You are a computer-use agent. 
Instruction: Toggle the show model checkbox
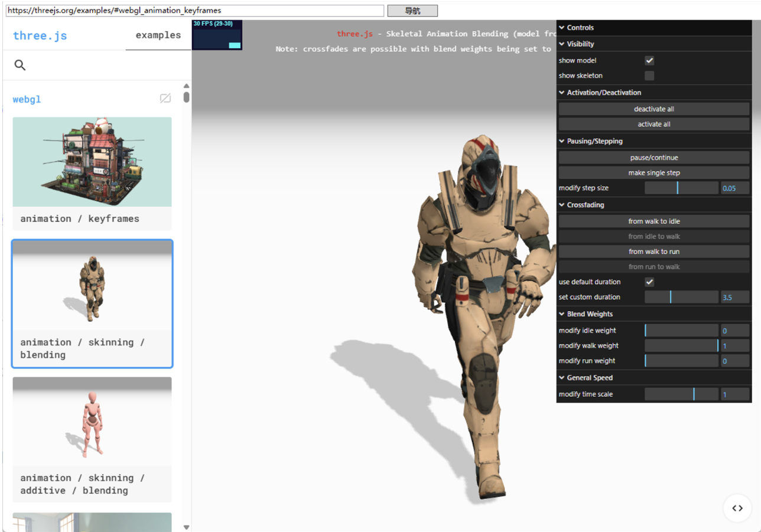[649, 60]
